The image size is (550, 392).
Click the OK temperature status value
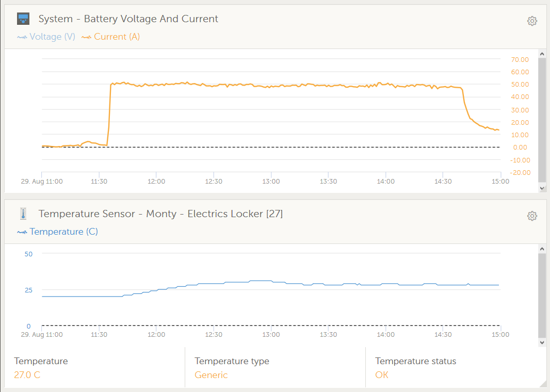[381, 375]
